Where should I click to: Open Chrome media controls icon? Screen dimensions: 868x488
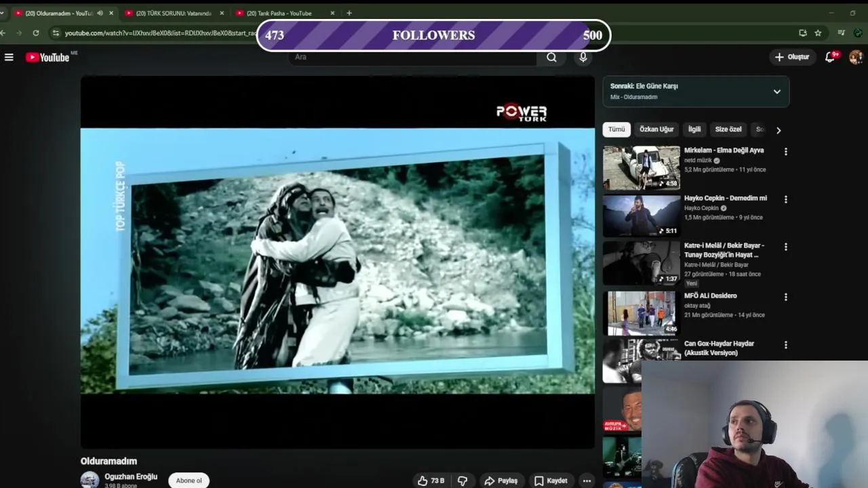(x=842, y=33)
